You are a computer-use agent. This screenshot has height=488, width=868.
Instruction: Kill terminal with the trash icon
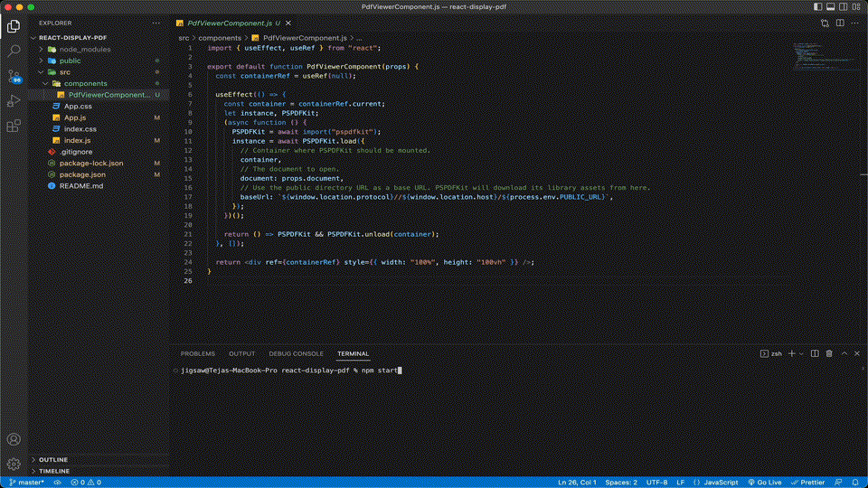830,353
